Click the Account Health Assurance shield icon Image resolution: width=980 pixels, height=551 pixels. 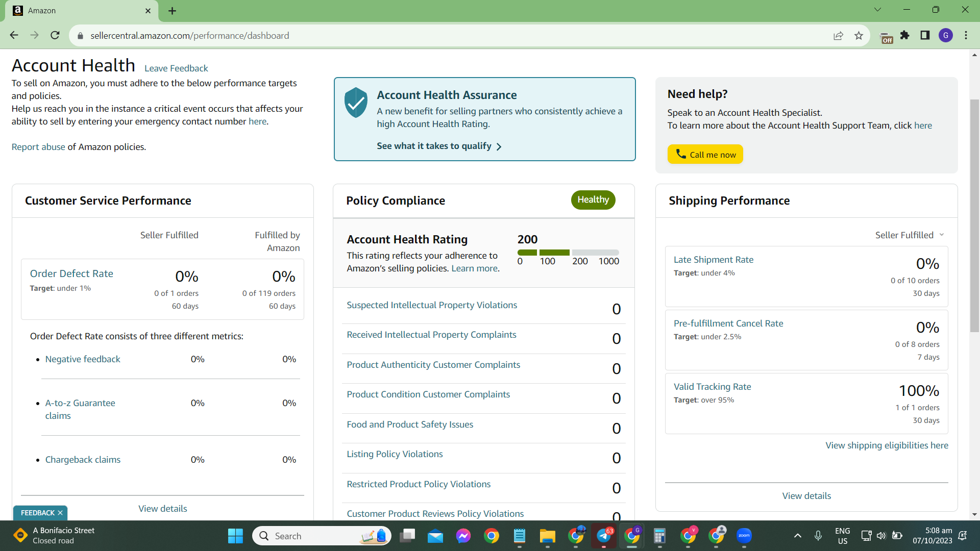(x=356, y=102)
